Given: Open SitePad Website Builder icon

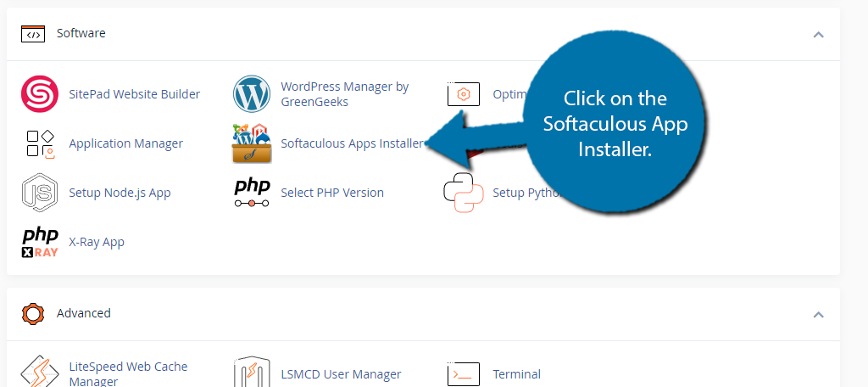Looking at the screenshot, I should click(39, 93).
